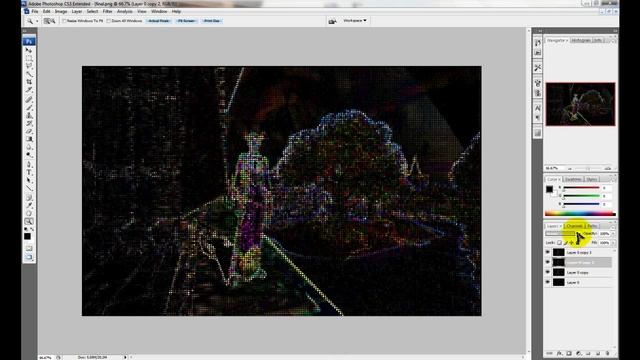Image resolution: width=640 pixels, height=360 pixels.
Task: Click the Add layer style fx icon
Action: (x=559, y=353)
